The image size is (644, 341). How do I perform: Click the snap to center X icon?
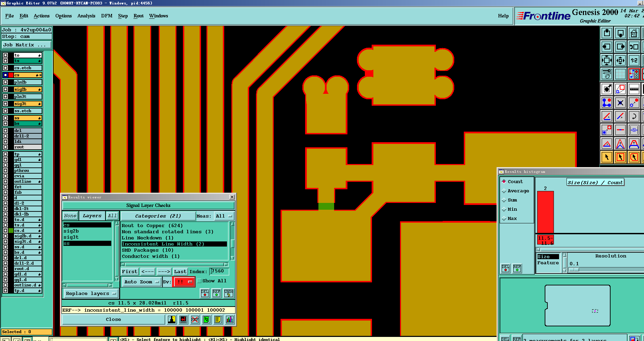620,103
